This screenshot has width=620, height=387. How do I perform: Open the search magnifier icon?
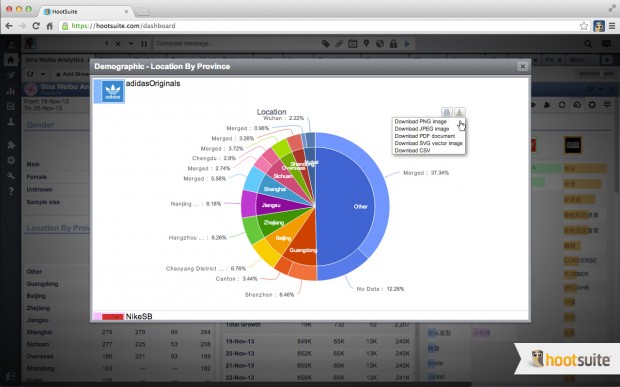click(x=588, y=44)
